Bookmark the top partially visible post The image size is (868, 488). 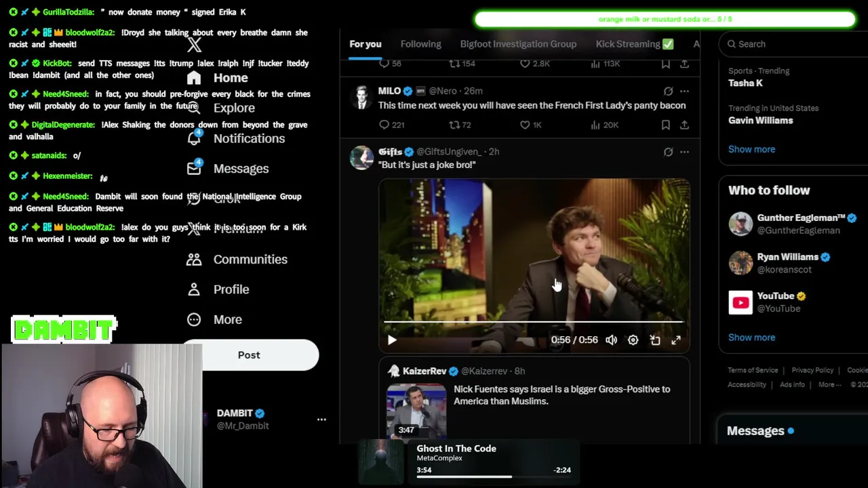(666, 64)
